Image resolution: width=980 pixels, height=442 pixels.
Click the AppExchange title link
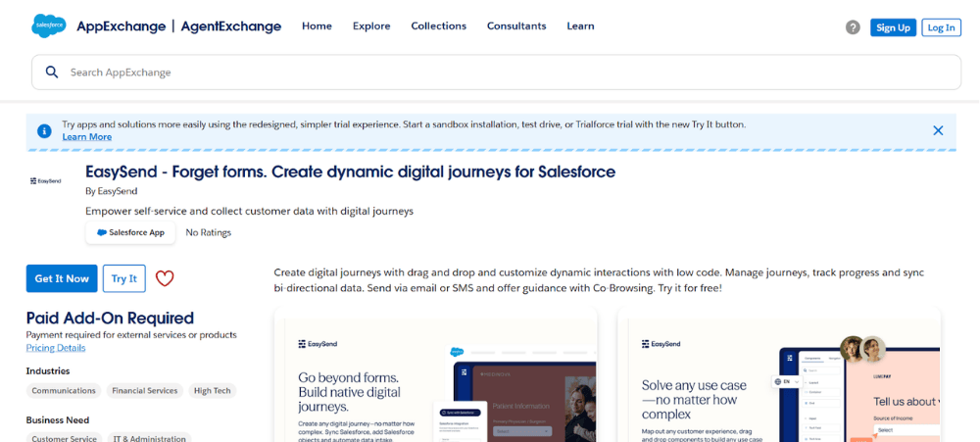(122, 26)
